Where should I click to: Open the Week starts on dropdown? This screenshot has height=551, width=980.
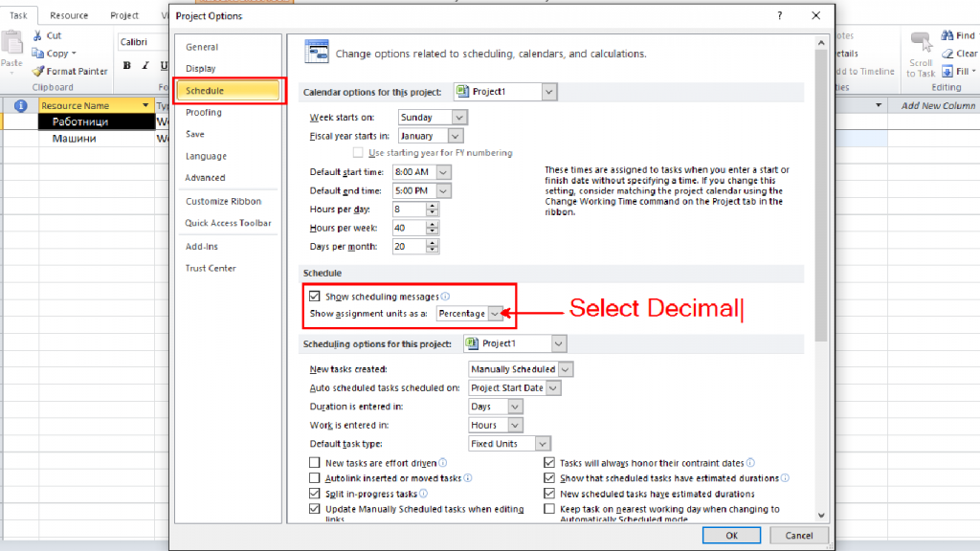459,118
